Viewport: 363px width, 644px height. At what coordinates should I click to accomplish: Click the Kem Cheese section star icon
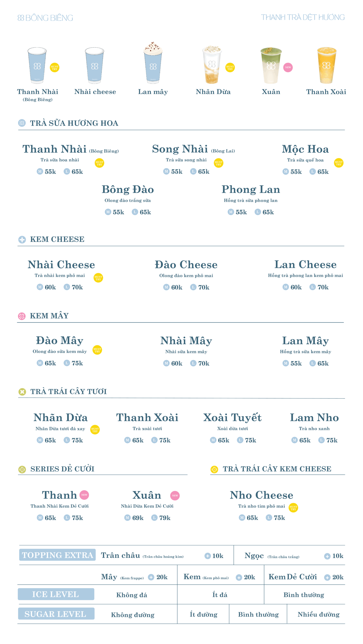point(22,239)
